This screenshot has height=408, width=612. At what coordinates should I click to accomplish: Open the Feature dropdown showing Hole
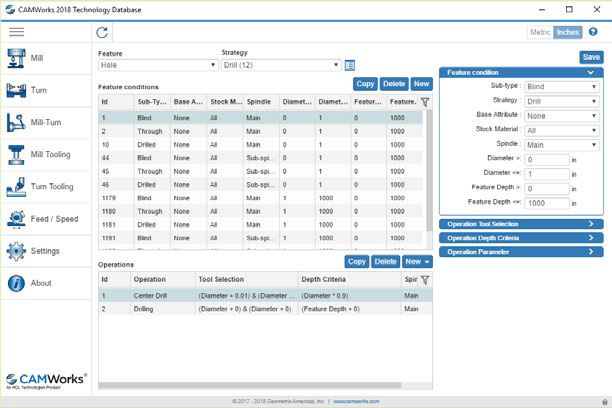157,65
